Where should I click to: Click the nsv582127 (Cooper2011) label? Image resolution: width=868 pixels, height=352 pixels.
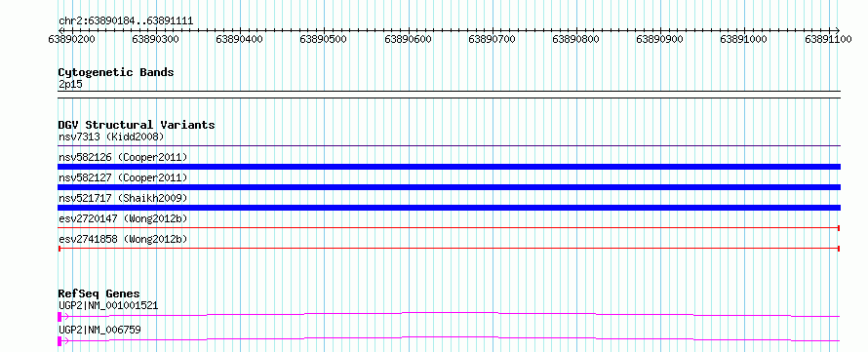click(123, 177)
